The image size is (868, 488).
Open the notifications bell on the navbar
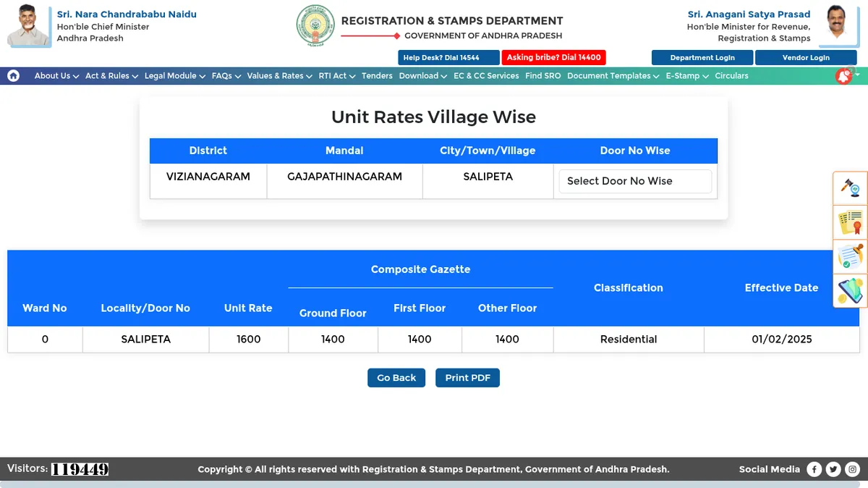[843, 75]
